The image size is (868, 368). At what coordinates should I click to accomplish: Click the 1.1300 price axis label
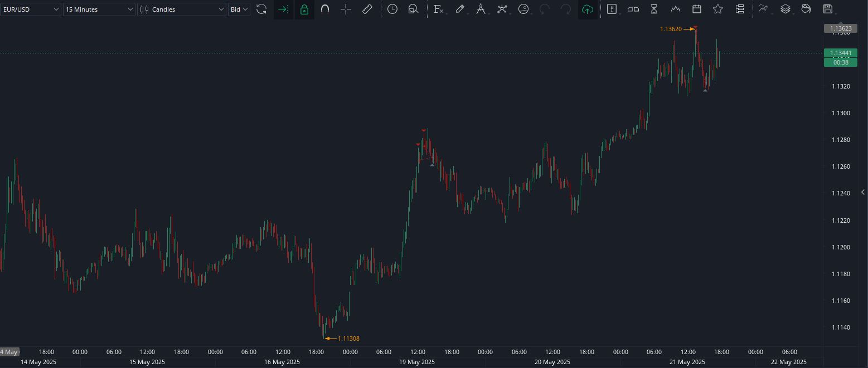tap(841, 113)
